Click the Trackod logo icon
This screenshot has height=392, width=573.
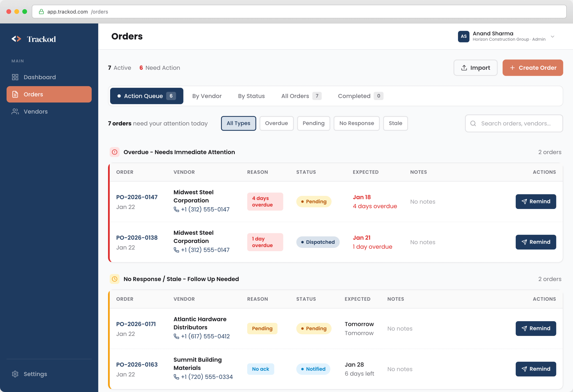[x=16, y=39]
